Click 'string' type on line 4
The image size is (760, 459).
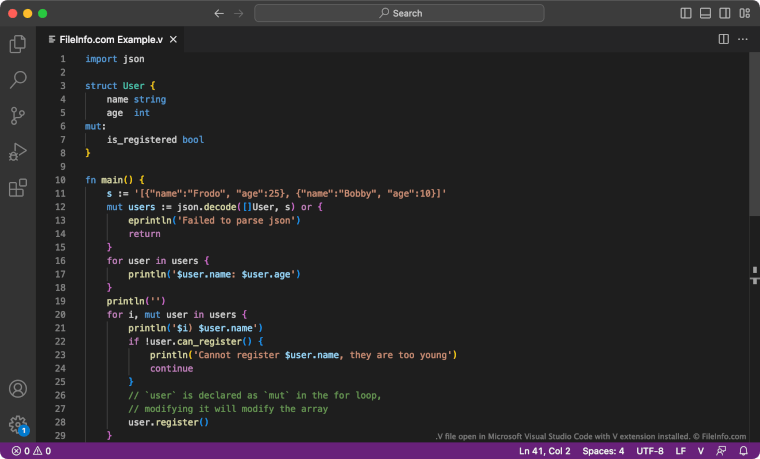[x=150, y=99]
